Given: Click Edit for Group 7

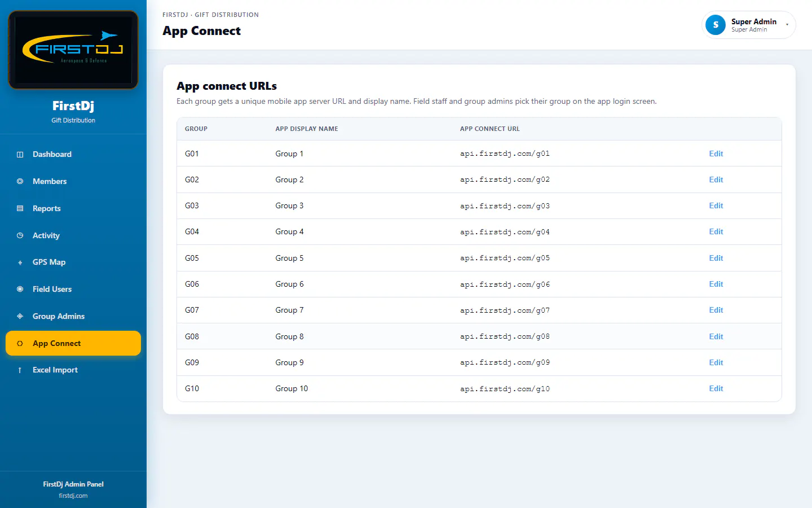Looking at the screenshot, I should tap(716, 310).
